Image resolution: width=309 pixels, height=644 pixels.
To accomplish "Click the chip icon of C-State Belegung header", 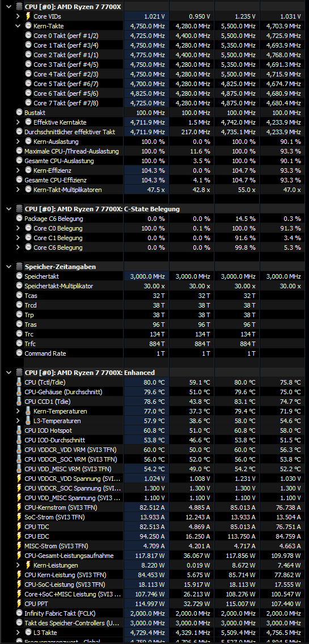I will [19, 208].
